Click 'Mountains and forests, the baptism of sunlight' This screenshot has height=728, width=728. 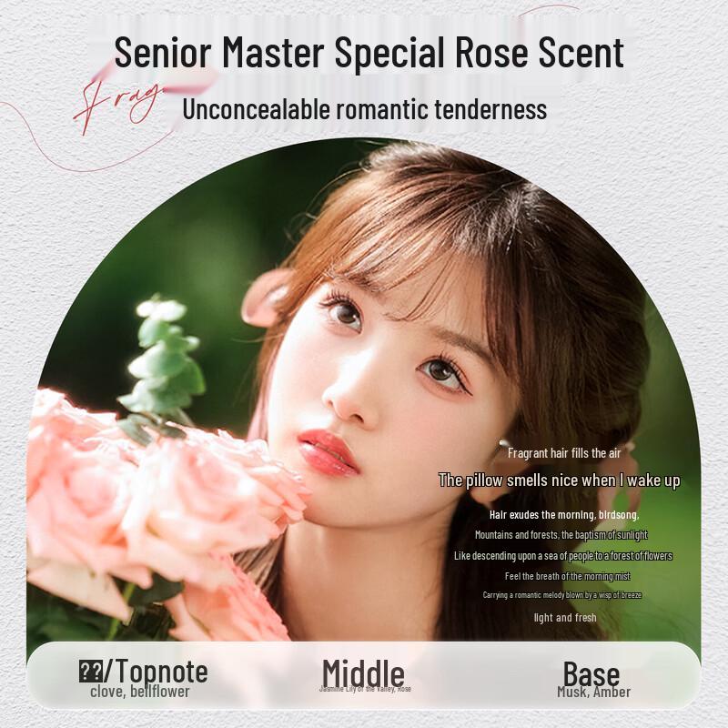pos(561,535)
